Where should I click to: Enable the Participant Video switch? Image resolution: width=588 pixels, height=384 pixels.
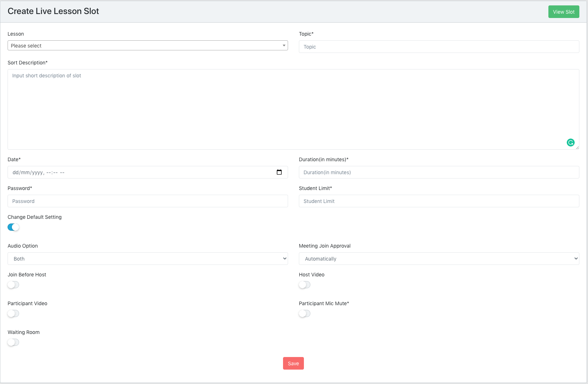click(13, 313)
